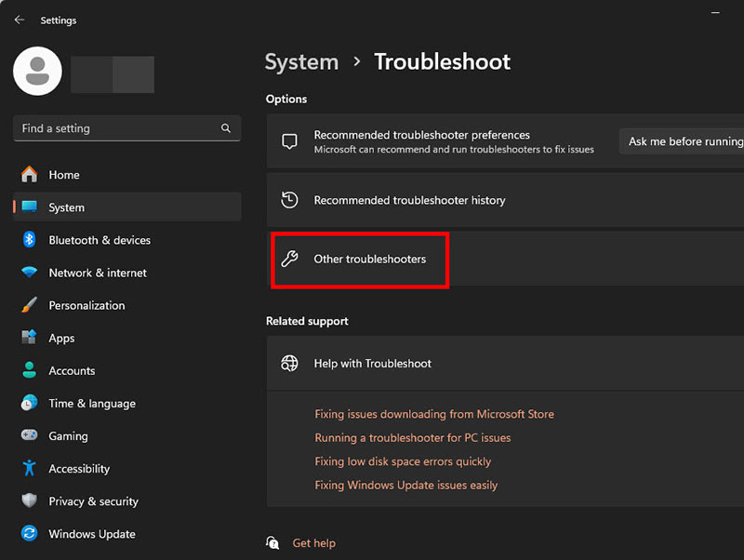Open Time & language settings
Screen dimensions: 744x560
click(127, 403)
